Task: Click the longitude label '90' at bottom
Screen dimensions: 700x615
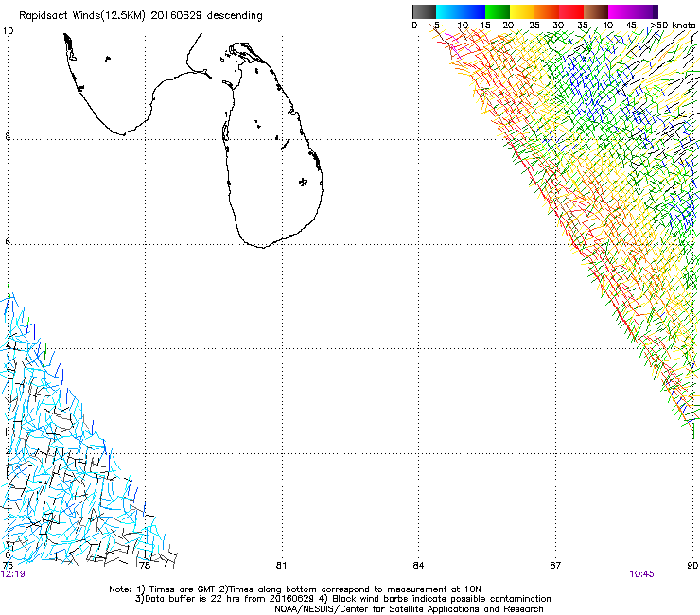Action: pyautogui.click(x=692, y=566)
